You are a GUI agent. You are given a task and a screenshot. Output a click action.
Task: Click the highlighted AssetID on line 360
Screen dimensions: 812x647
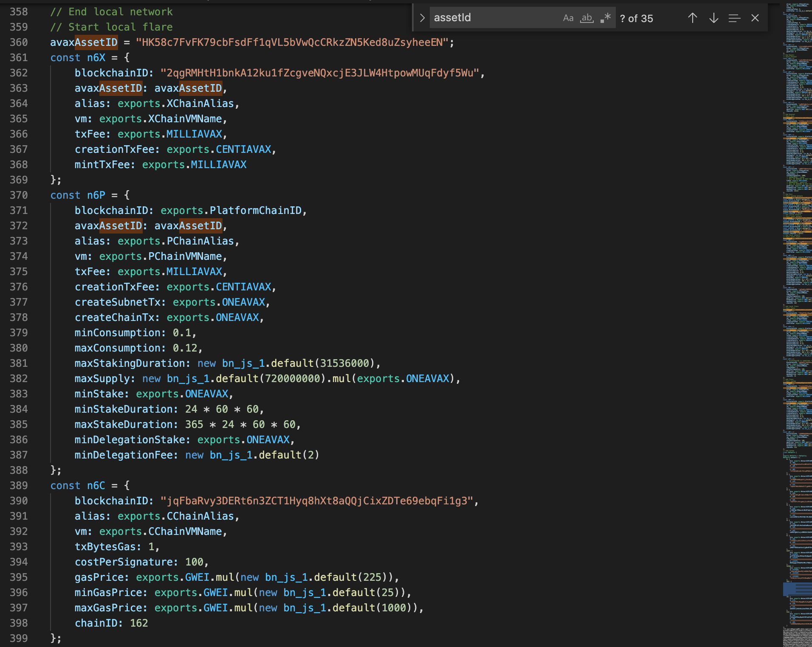(96, 42)
